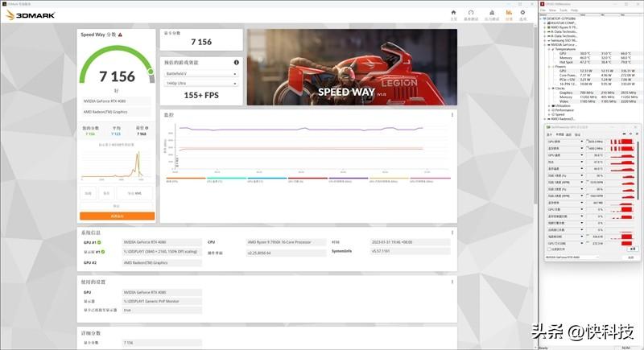Collapse the Clocks node in hardware monitor
Screen dimensions: 644x350
click(x=549, y=89)
